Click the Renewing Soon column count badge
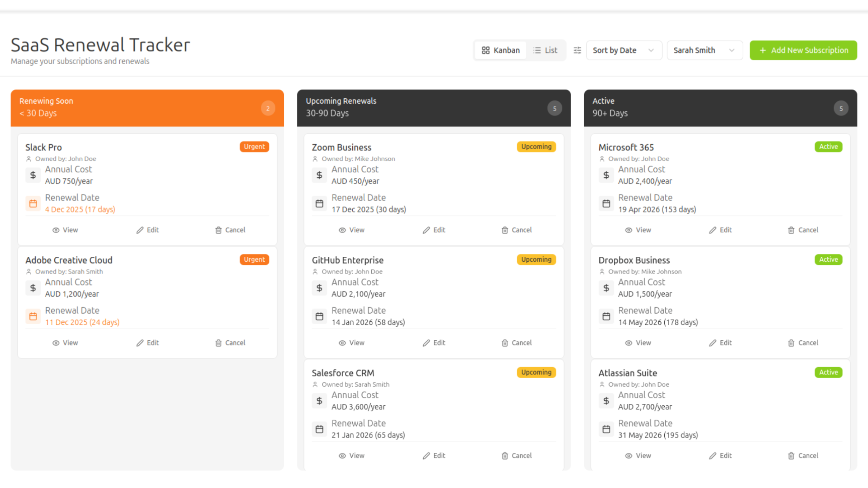Image resolution: width=868 pixels, height=488 pixels. click(x=268, y=109)
